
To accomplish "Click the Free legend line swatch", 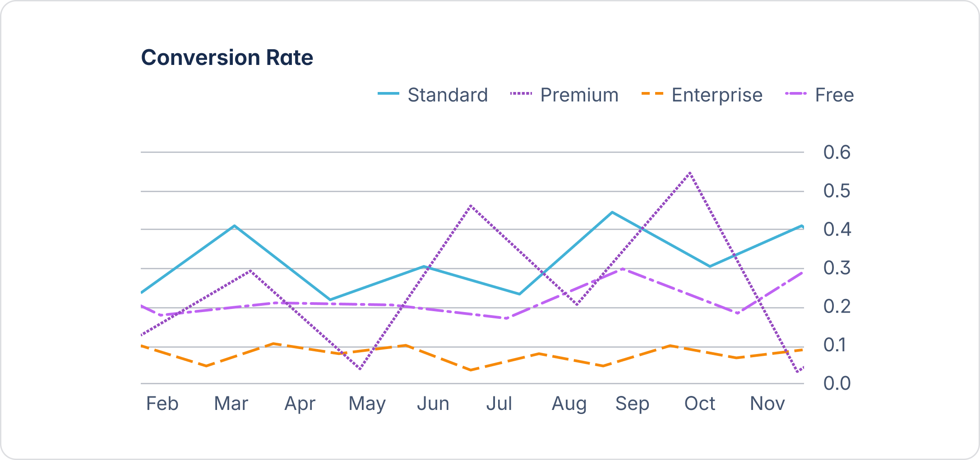I will click(796, 94).
